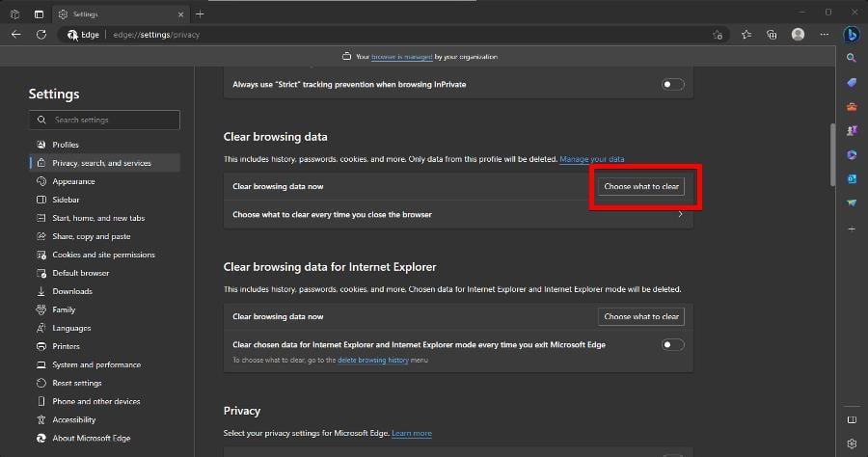868x457 pixels.
Task: Toggle Always use Strict tracking prevention InPrivate
Action: 672,84
